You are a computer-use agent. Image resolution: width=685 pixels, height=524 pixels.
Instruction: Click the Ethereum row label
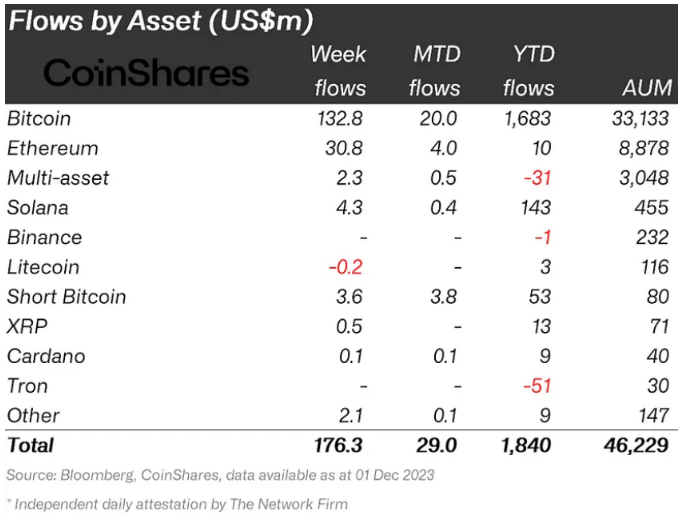(52, 149)
